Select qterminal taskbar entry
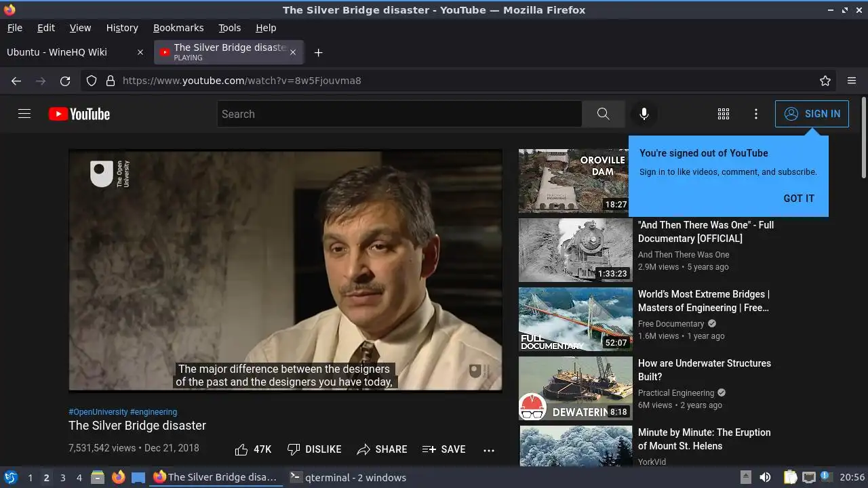This screenshot has height=488, width=868. coord(348,477)
